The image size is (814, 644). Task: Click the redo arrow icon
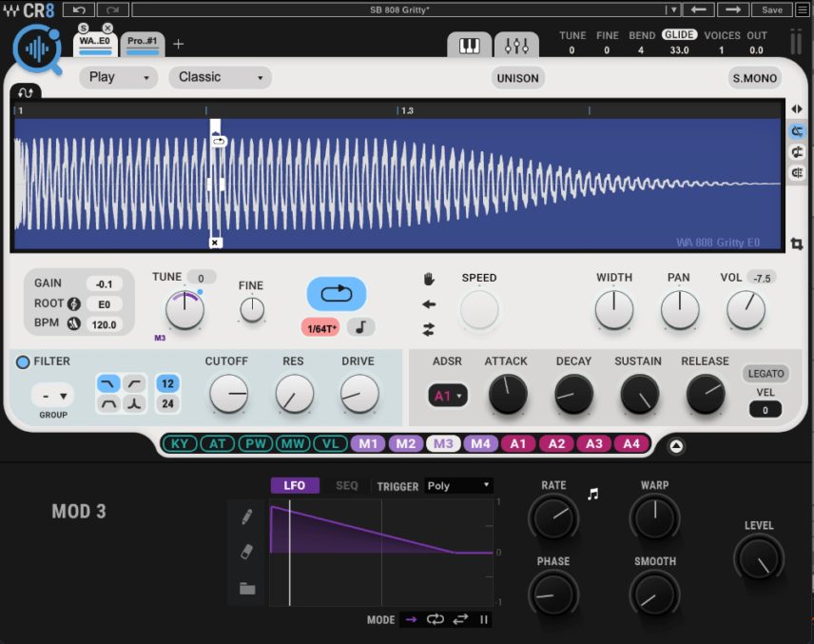112,10
